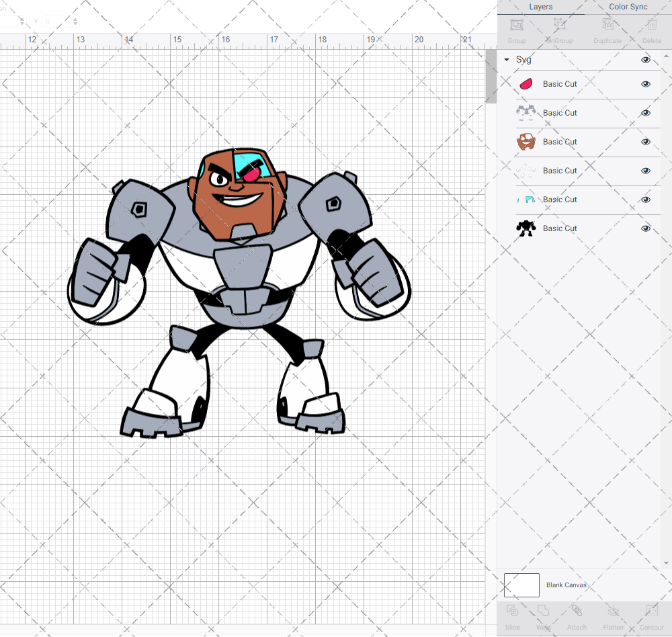The height and width of the screenshot is (637, 672).
Task: Select the white pieces layer thumbnail
Action: click(526, 171)
